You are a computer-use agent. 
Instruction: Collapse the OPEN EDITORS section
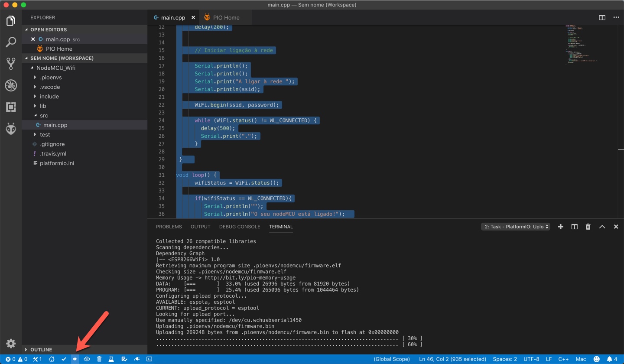click(x=48, y=29)
